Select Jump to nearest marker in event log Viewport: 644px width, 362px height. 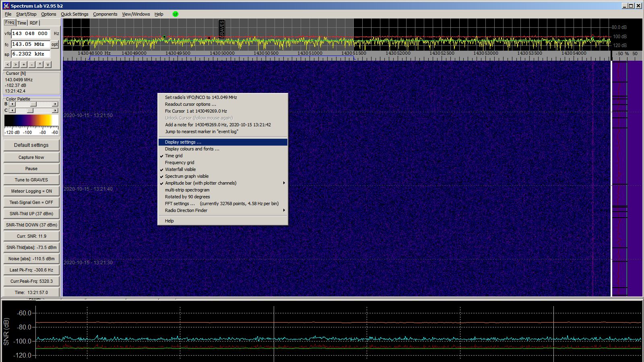coord(223,132)
